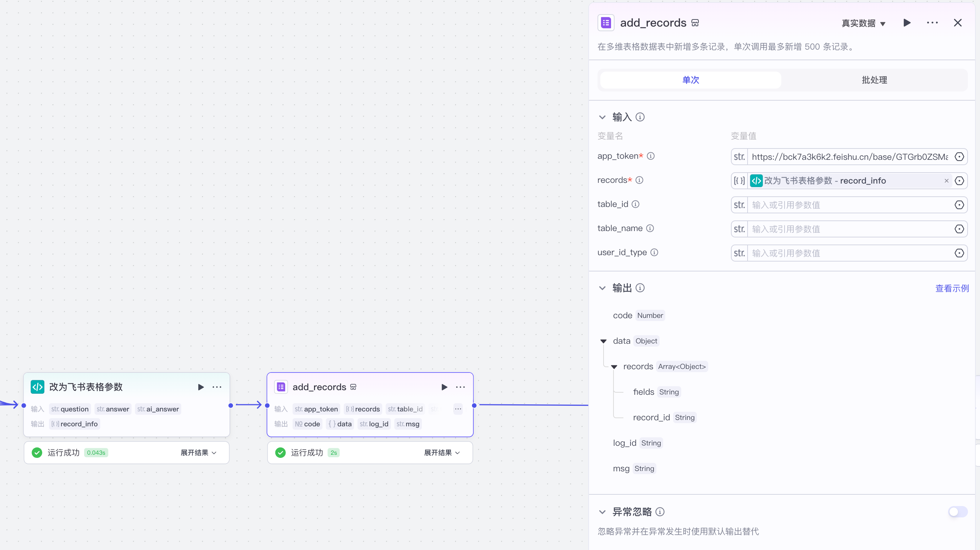Switch to the 批处理 tab
The width and height of the screenshot is (980, 550).
click(x=874, y=80)
